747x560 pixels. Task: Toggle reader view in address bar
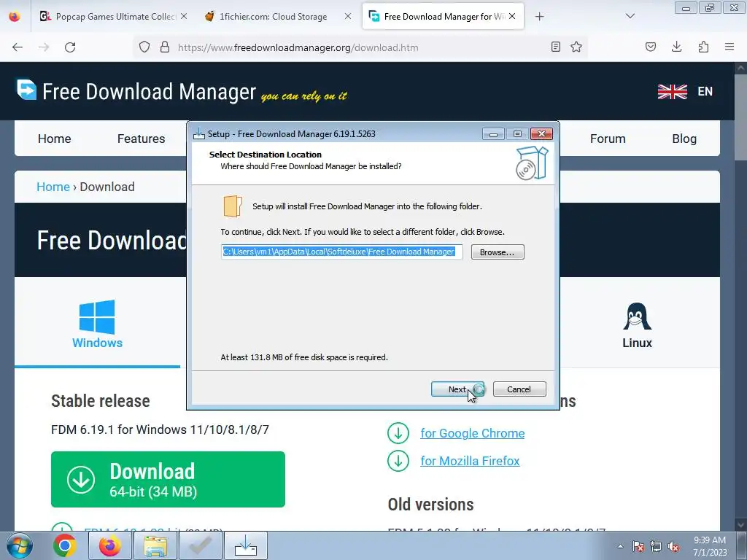pyautogui.click(x=555, y=47)
